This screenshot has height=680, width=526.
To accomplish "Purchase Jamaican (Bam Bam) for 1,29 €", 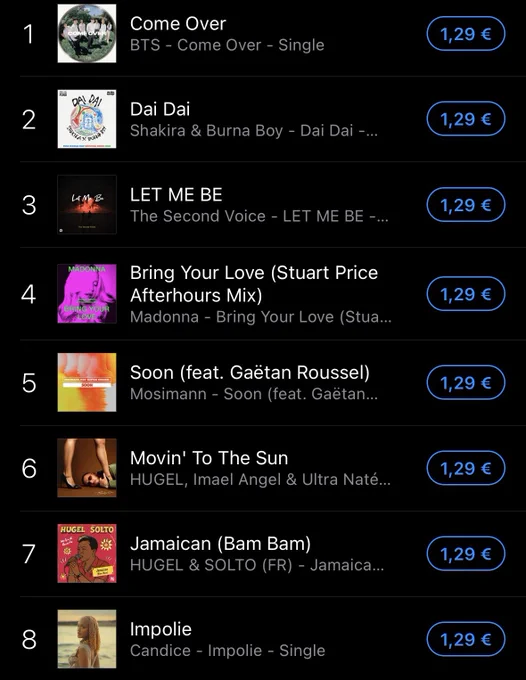I will 466,553.
